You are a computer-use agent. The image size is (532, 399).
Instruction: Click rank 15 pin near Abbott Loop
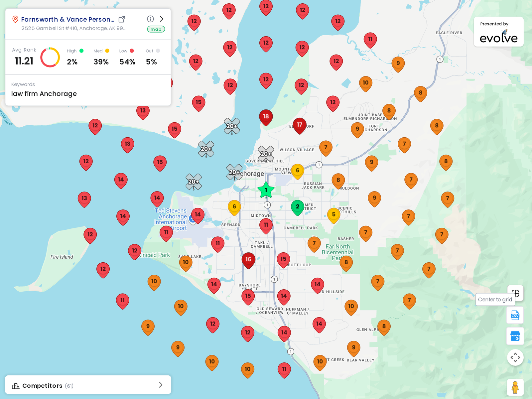(x=283, y=260)
